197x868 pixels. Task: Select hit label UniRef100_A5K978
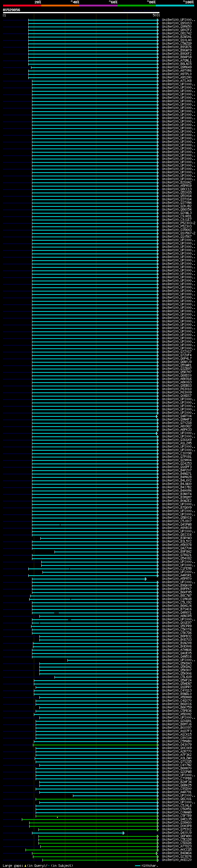[x=176, y=544]
